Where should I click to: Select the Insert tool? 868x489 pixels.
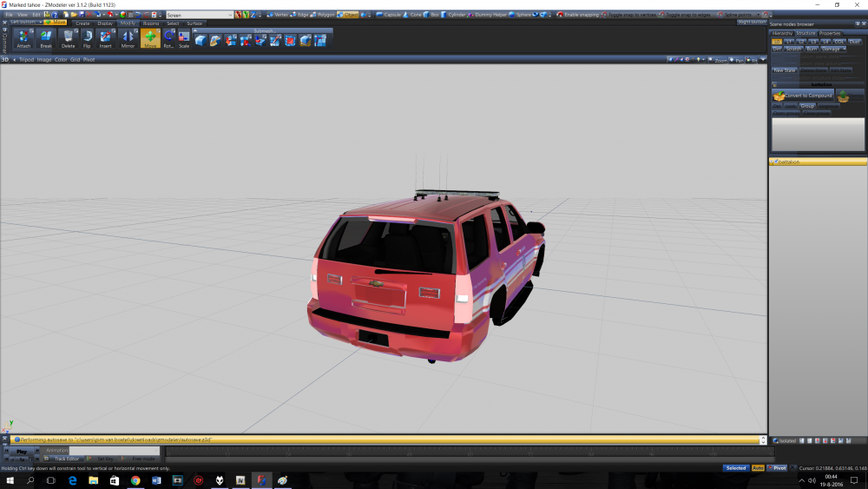coord(106,38)
